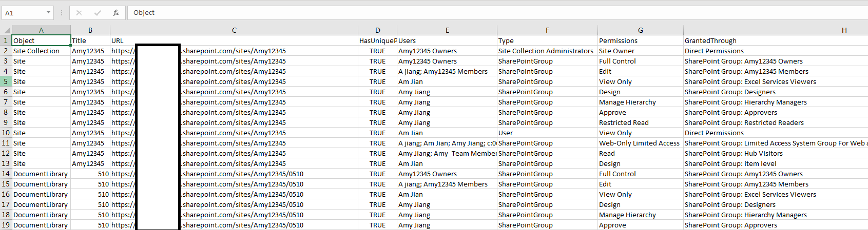Select column H header

click(776, 30)
